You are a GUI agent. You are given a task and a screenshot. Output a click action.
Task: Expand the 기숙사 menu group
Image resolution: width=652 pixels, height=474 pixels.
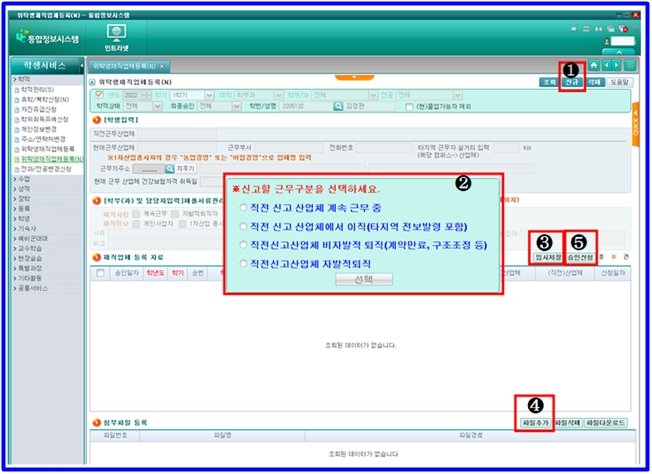[x=25, y=228]
